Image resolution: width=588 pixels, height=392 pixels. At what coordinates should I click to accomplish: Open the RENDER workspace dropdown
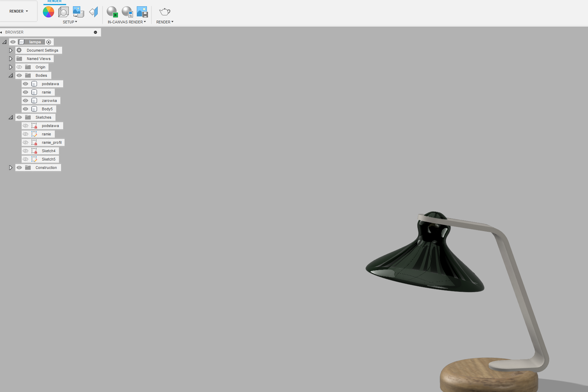(x=18, y=11)
